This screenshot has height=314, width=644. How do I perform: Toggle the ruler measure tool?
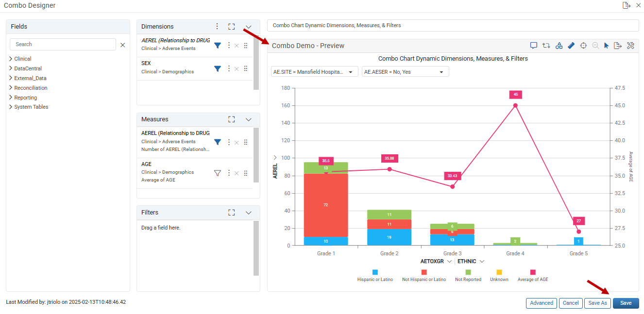571,46
